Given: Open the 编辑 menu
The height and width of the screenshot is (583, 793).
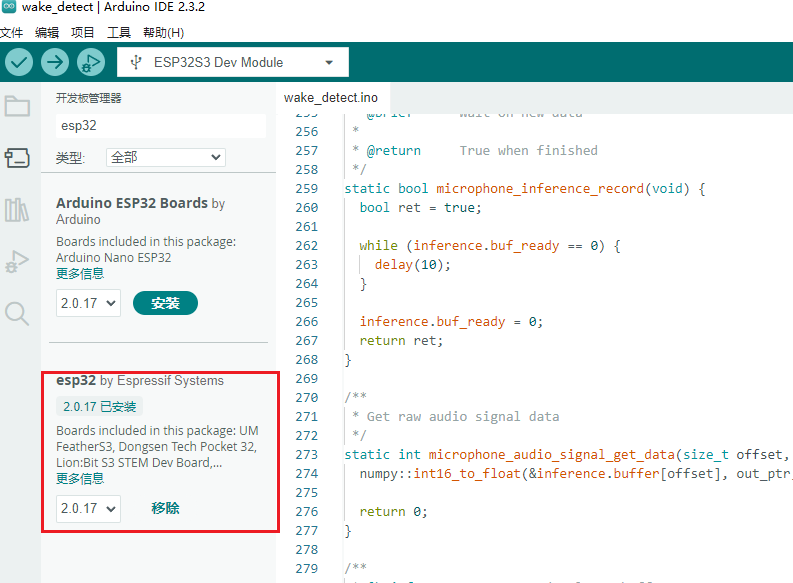Looking at the screenshot, I should click(x=47, y=33).
